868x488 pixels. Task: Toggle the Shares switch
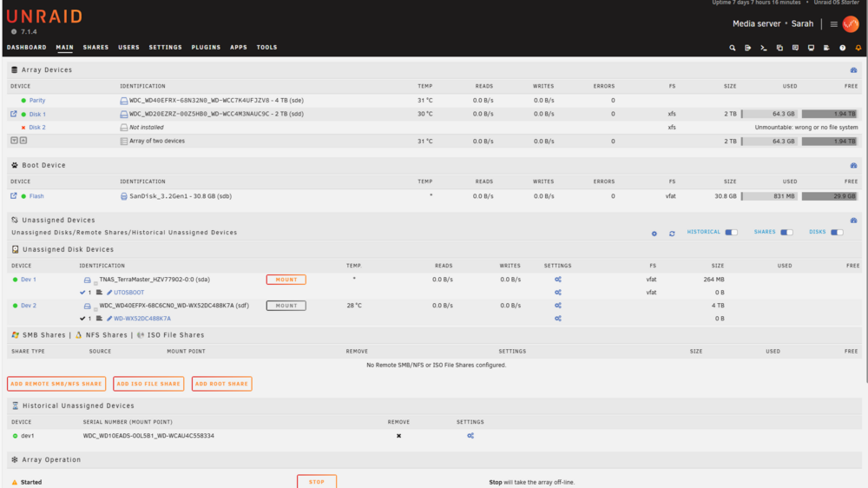pos(786,232)
